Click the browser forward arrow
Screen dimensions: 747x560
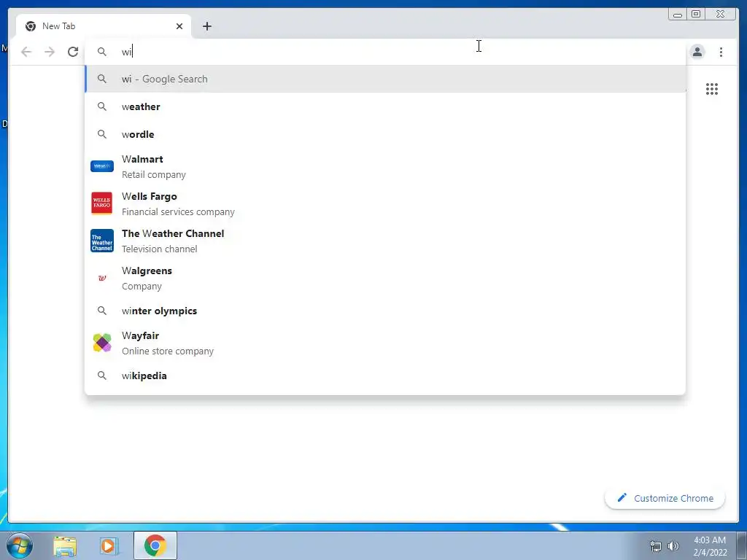pyautogui.click(x=50, y=52)
